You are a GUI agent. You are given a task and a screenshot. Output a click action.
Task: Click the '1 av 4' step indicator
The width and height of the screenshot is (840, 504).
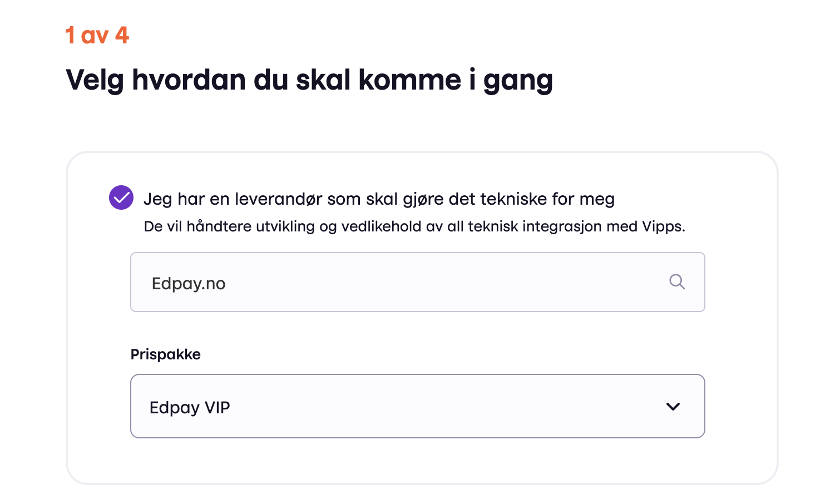click(97, 36)
